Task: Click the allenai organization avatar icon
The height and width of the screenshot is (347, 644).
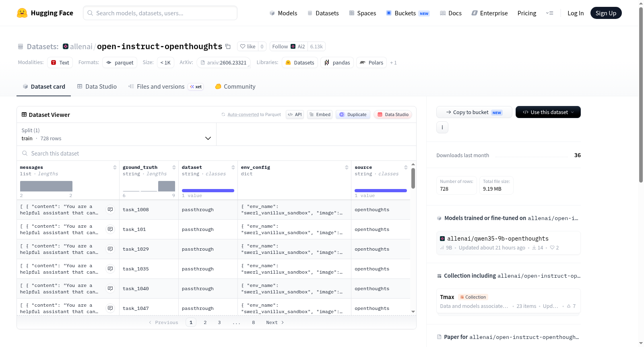Action: tap(66, 46)
